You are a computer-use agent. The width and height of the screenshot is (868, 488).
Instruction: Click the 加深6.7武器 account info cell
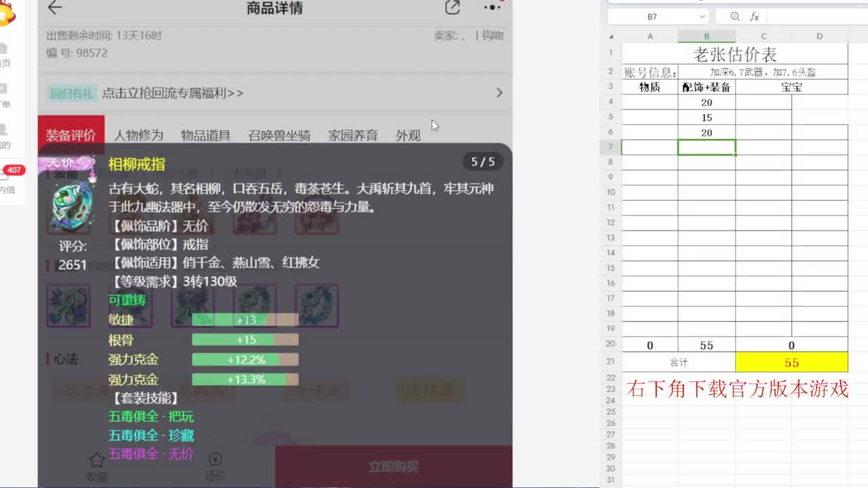coord(763,73)
